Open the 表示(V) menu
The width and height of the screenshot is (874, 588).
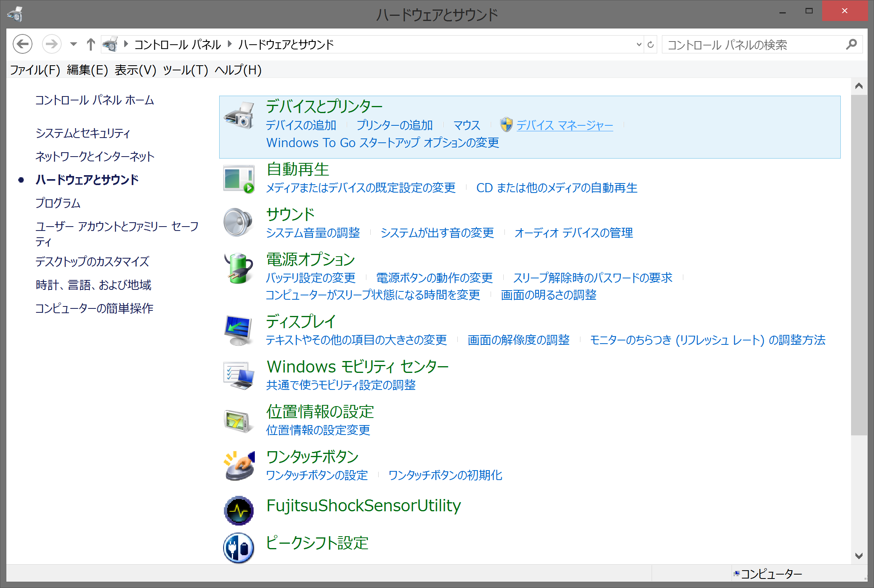[135, 70]
